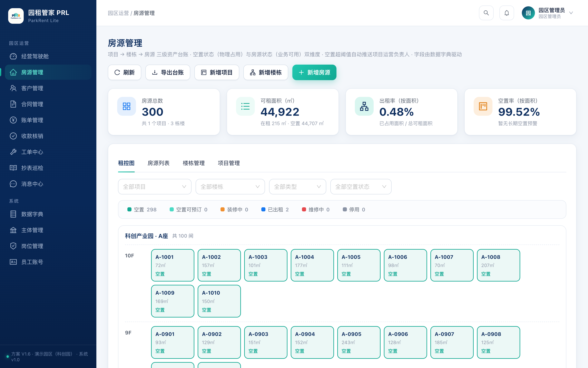Viewport: 588px width, 368px height.
Task: Open 合同管理 from sidebar
Action: coord(48,104)
